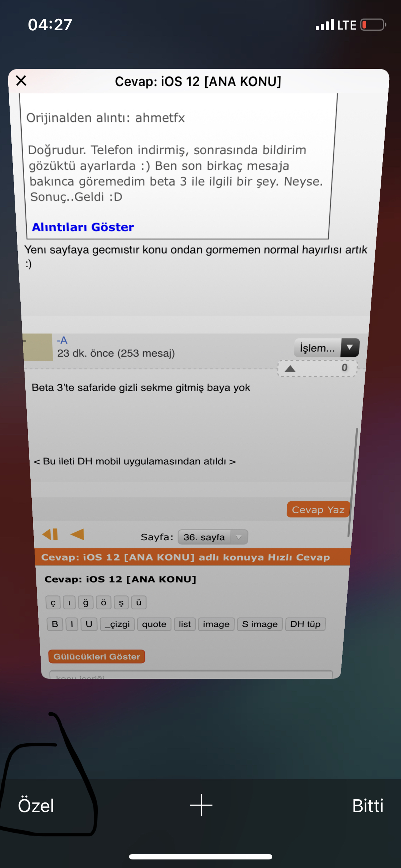
Task: Insert the ş character button
Action: click(x=121, y=603)
